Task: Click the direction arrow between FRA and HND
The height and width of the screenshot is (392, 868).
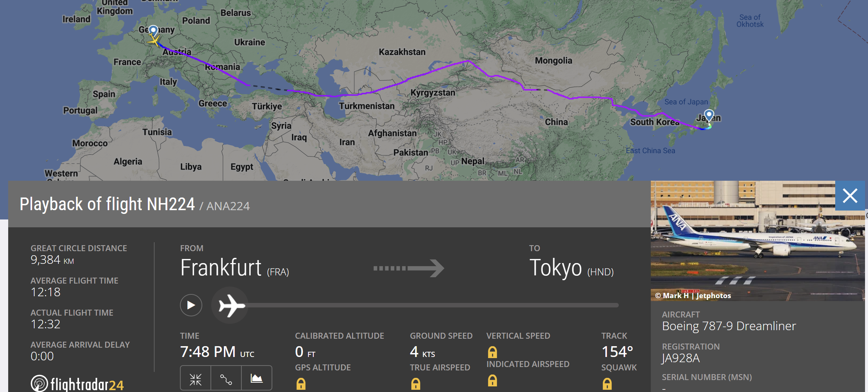Action: [x=409, y=268]
